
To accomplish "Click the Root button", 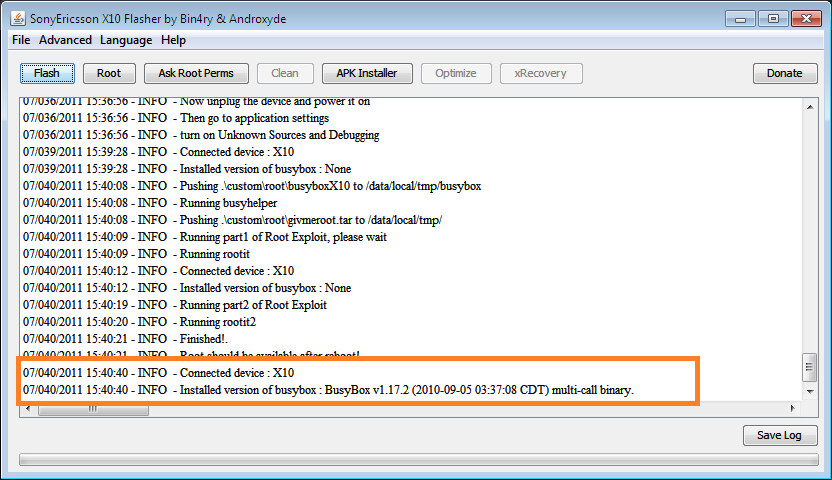I will pos(109,73).
